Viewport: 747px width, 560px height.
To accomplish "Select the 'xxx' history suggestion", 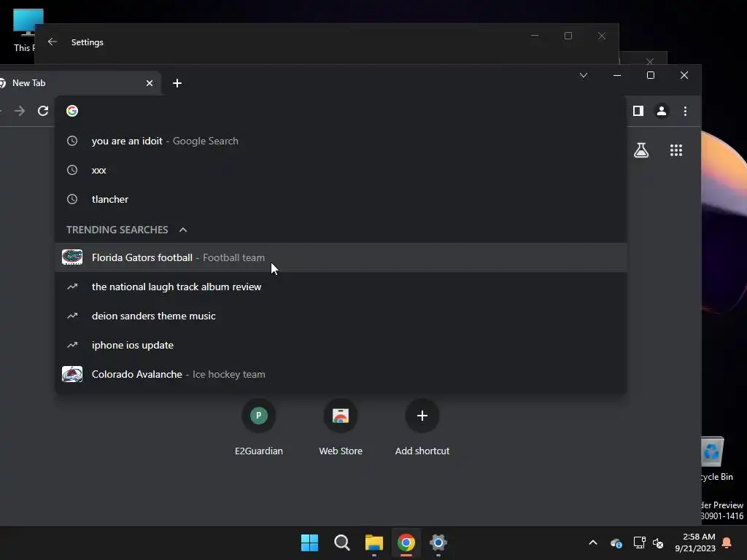I will (x=341, y=170).
